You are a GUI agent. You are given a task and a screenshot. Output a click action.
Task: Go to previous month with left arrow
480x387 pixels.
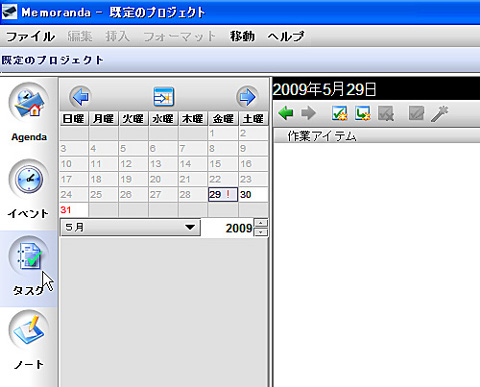click(x=80, y=97)
